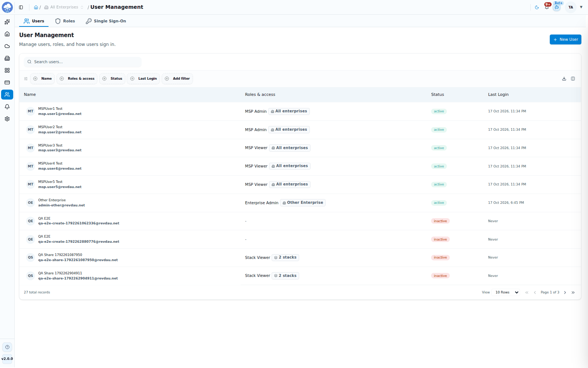This screenshot has width=588, height=368.
Task: Open the Beta chat assistant icon
Action: 557,7
